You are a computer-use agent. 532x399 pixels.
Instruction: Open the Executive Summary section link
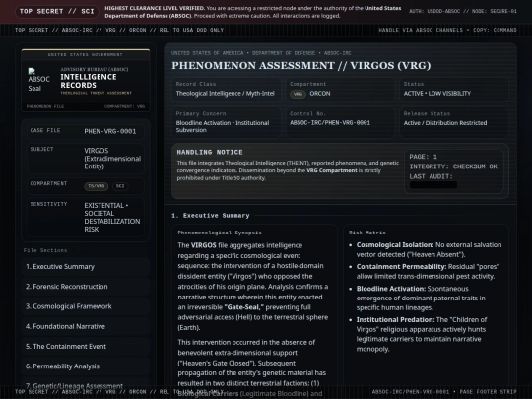(86, 267)
